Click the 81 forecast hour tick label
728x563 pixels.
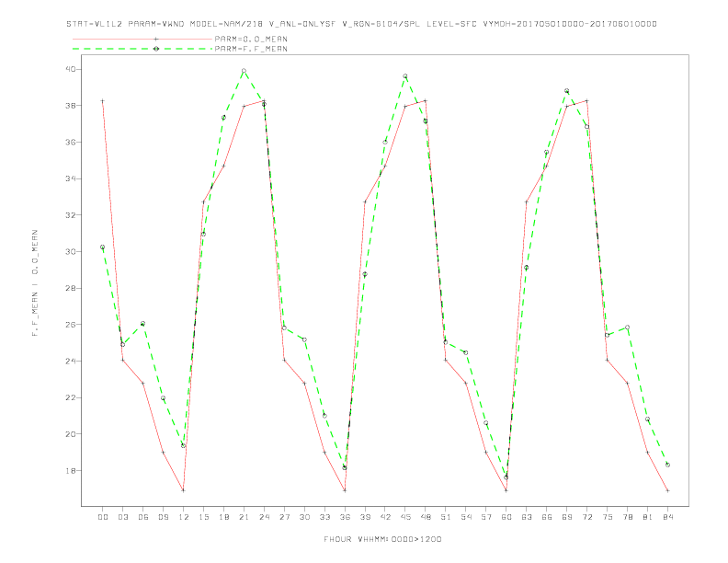(x=648, y=517)
